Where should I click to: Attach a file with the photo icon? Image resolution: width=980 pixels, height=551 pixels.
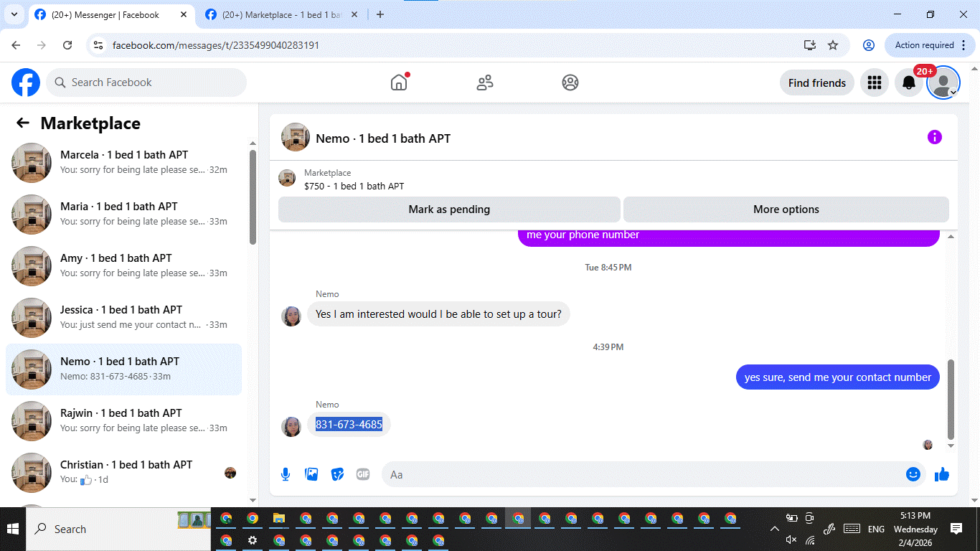pyautogui.click(x=311, y=474)
